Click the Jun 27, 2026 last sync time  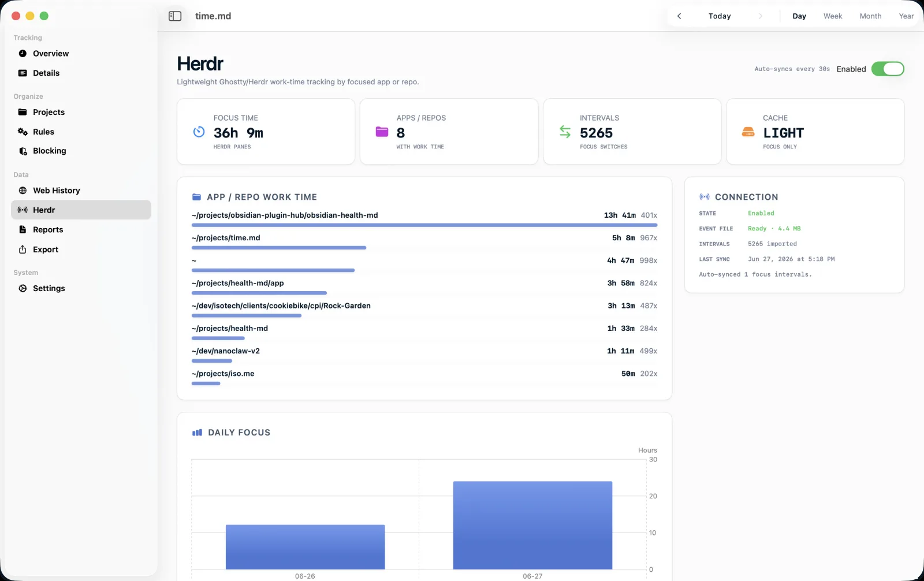(x=791, y=259)
